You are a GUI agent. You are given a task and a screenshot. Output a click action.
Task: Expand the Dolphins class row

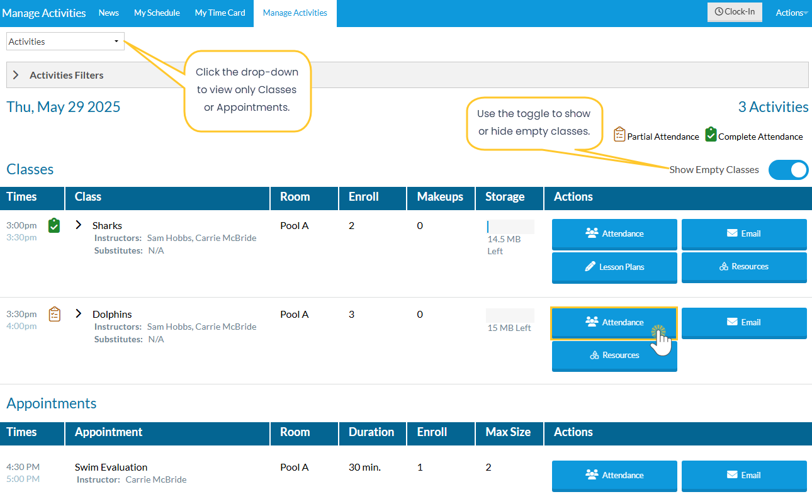click(79, 313)
